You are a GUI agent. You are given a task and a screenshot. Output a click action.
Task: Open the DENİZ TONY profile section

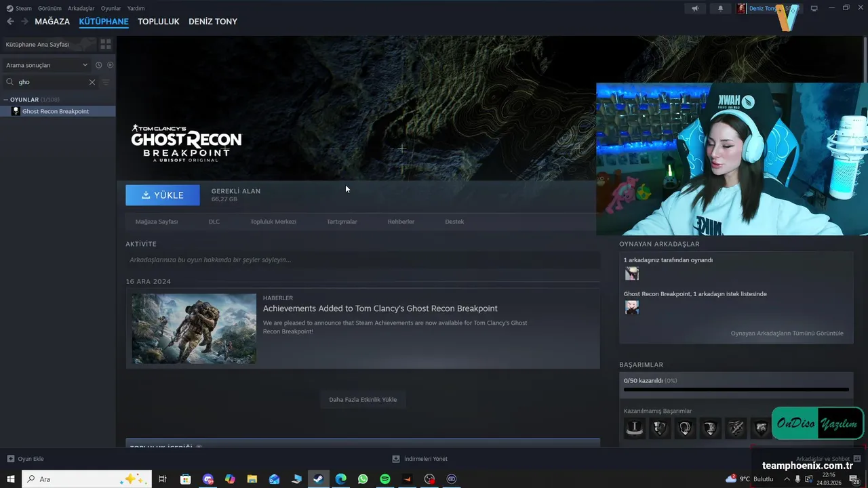tap(213, 22)
